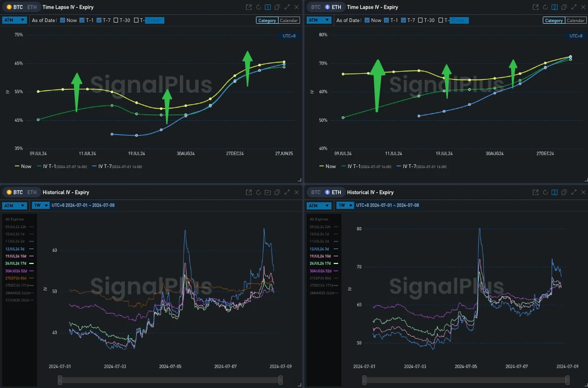Click folder icon in BTC Historical IV panel

268,192
